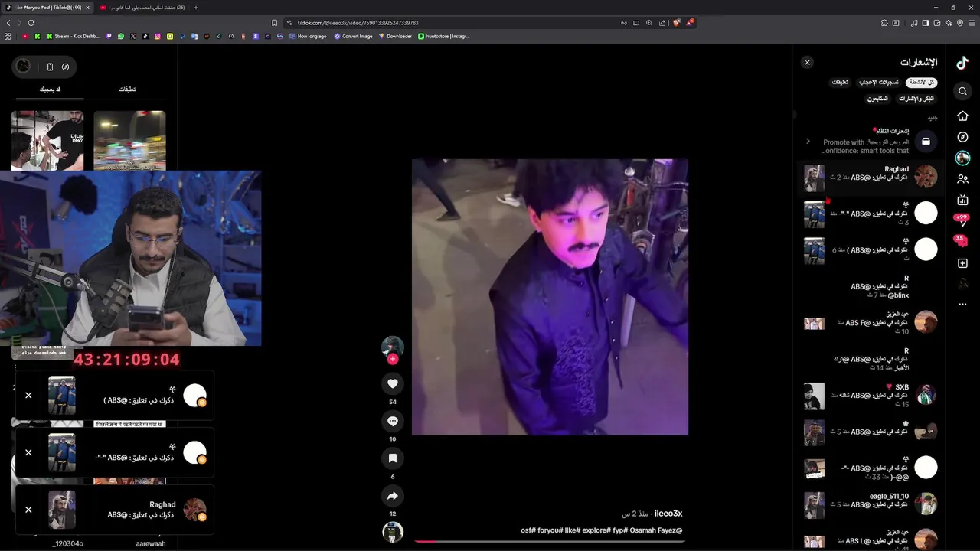This screenshot has height=551, width=980.
Task: Open the 'Stream - Kick Dashb...' bookmark
Action: click(73, 36)
